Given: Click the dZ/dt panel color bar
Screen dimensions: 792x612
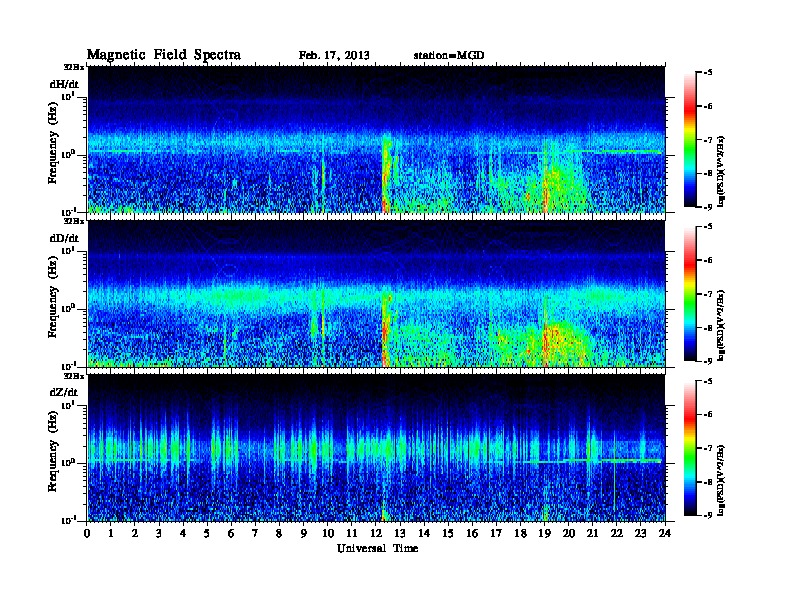Looking at the screenshot, I should point(690,448).
